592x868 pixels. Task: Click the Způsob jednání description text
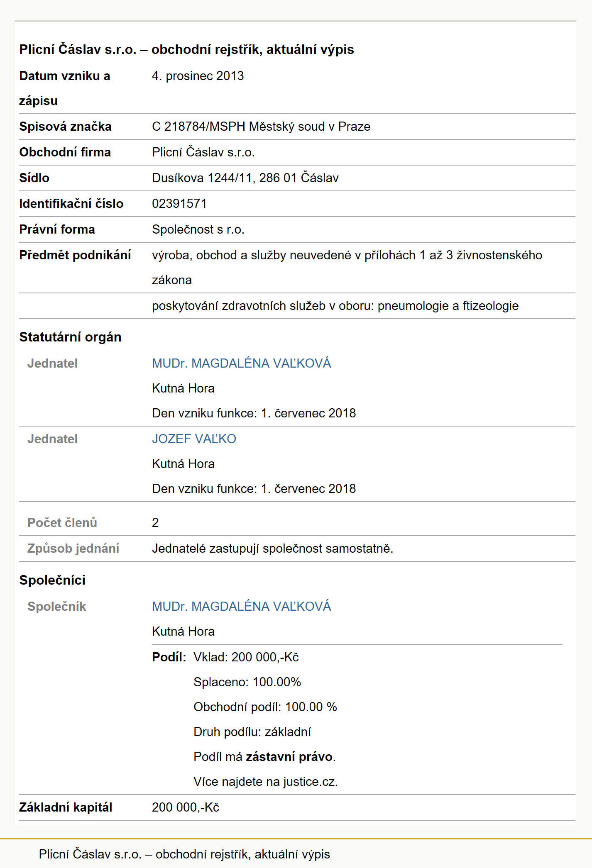click(x=272, y=549)
